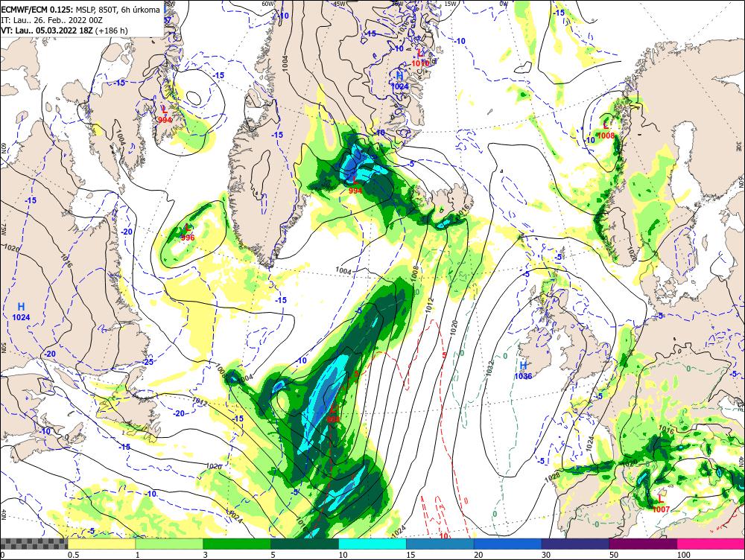
Task: Click the 'ECMWF/ECM 0.125' title line
Action: point(80,10)
